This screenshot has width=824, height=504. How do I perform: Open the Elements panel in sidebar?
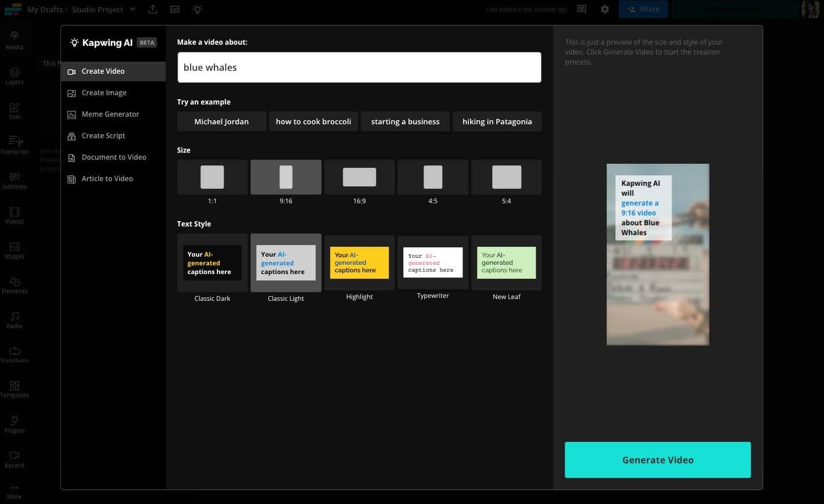(15, 285)
